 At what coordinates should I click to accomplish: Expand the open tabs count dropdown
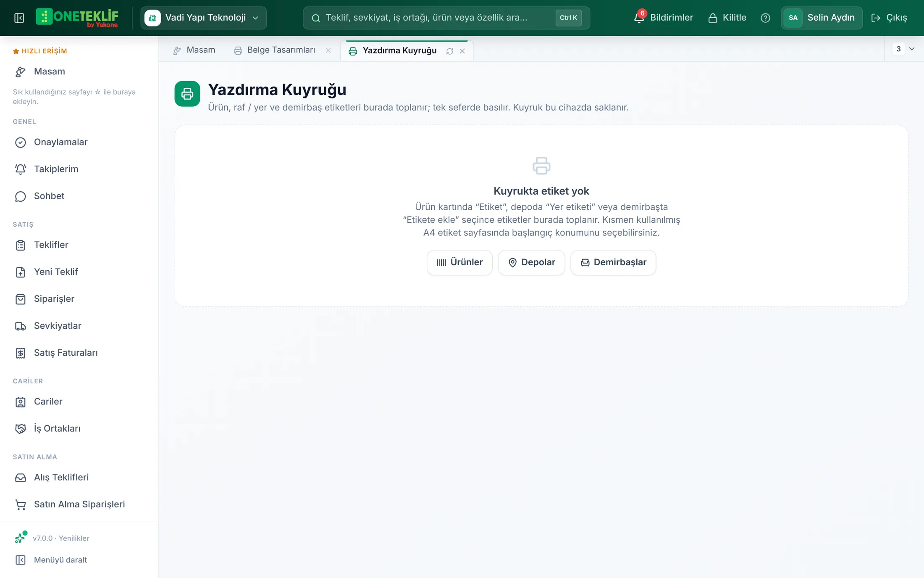point(904,49)
